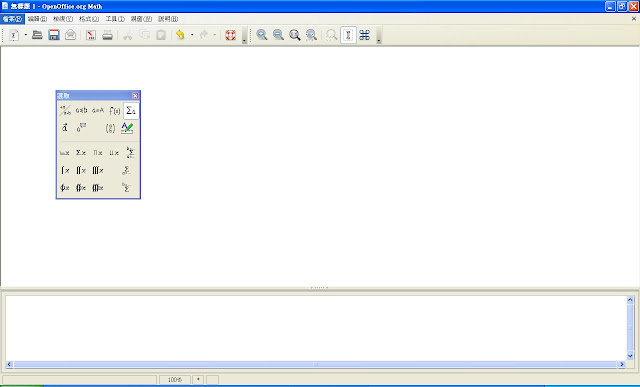Select Functions category f(x)
The width and height of the screenshot is (640, 387).
pyautogui.click(x=115, y=110)
